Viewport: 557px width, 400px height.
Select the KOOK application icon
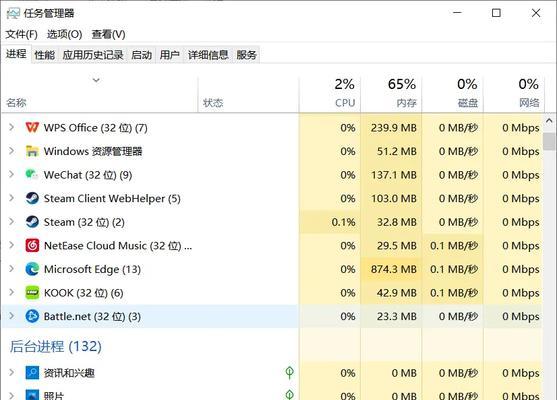click(32, 293)
